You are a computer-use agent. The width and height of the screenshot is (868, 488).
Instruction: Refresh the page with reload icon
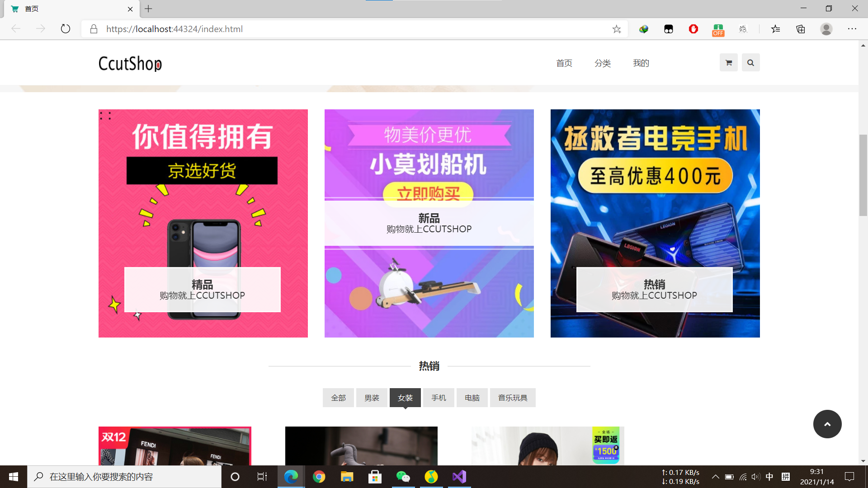click(x=66, y=29)
